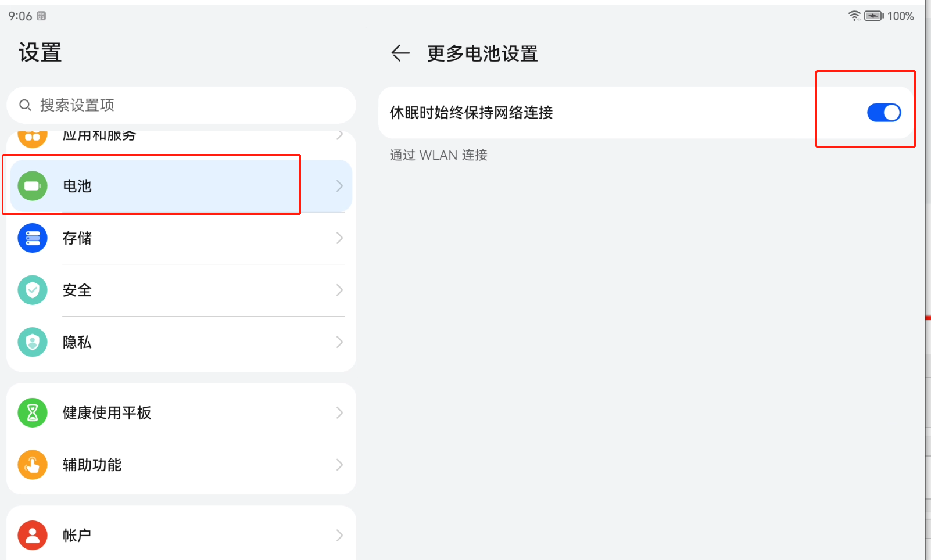The image size is (931, 560).
Task: Click the back arrow in More Battery Settings
Action: click(400, 53)
